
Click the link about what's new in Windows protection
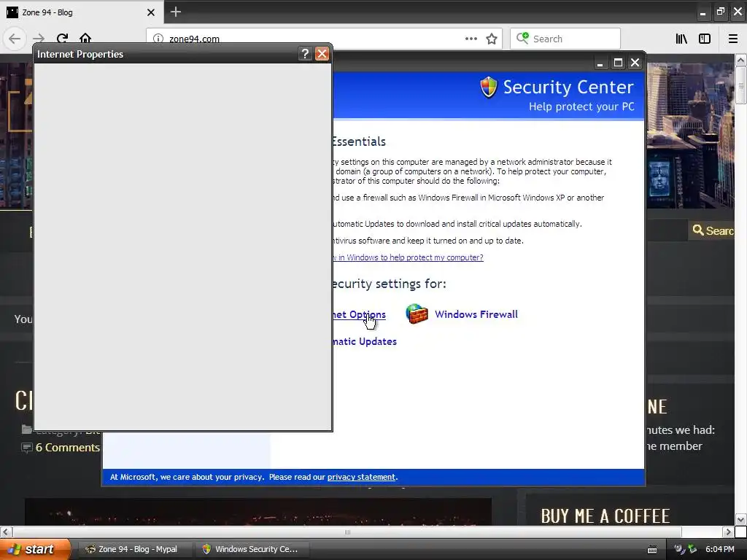coord(409,257)
